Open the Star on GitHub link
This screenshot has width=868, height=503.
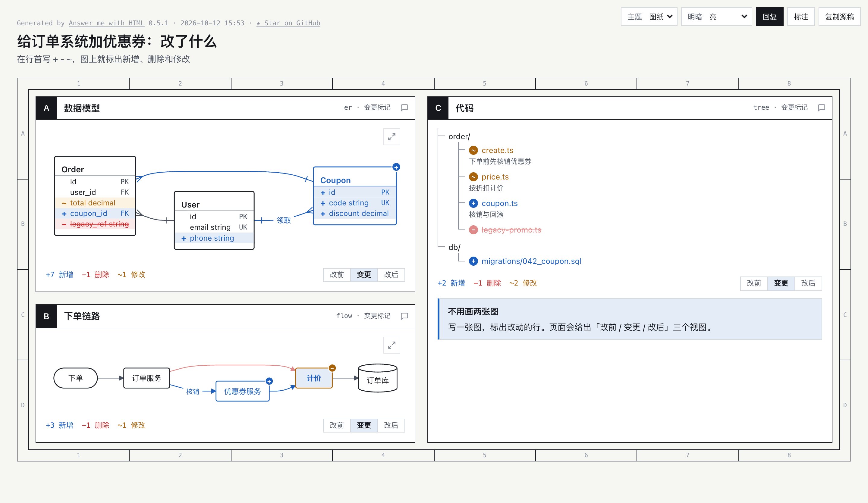(x=288, y=23)
